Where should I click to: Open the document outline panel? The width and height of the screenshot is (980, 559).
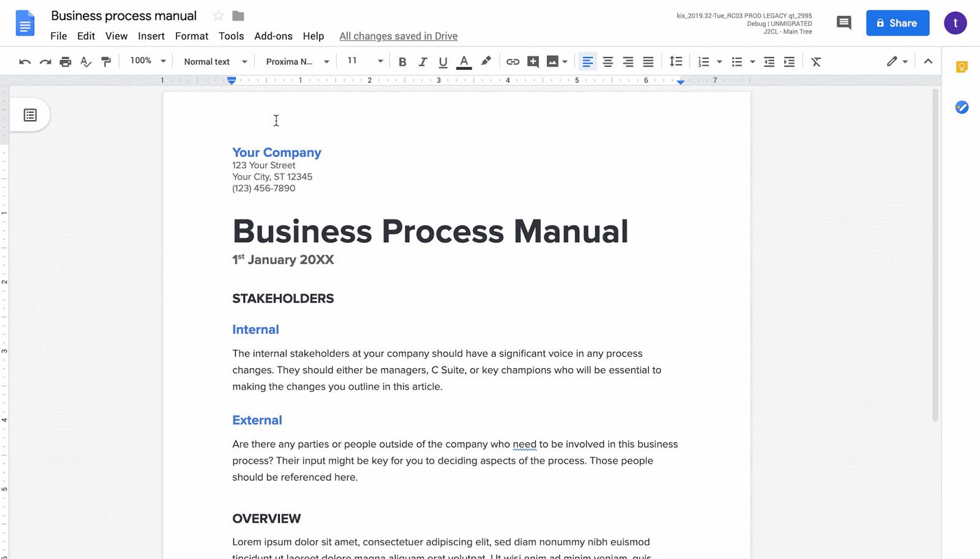(30, 115)
